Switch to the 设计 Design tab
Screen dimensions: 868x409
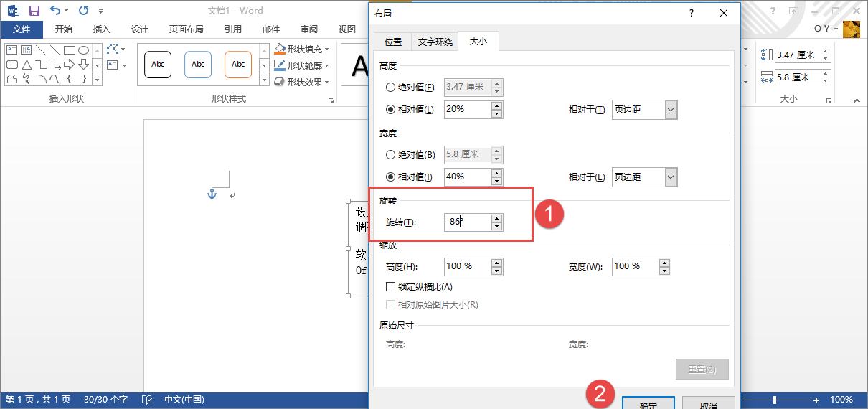140,29
